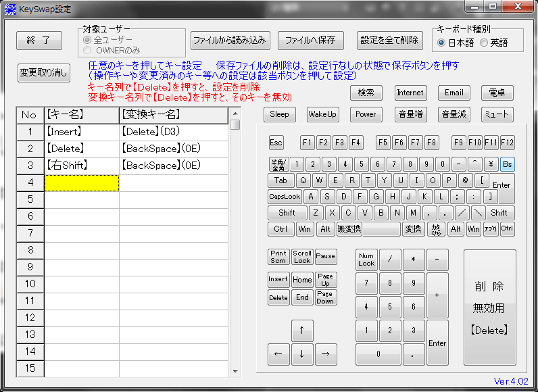The width and height of the screenshot is (538, 392).
Task: Click the 【キー名】 column header
Action: pos(81,115)
